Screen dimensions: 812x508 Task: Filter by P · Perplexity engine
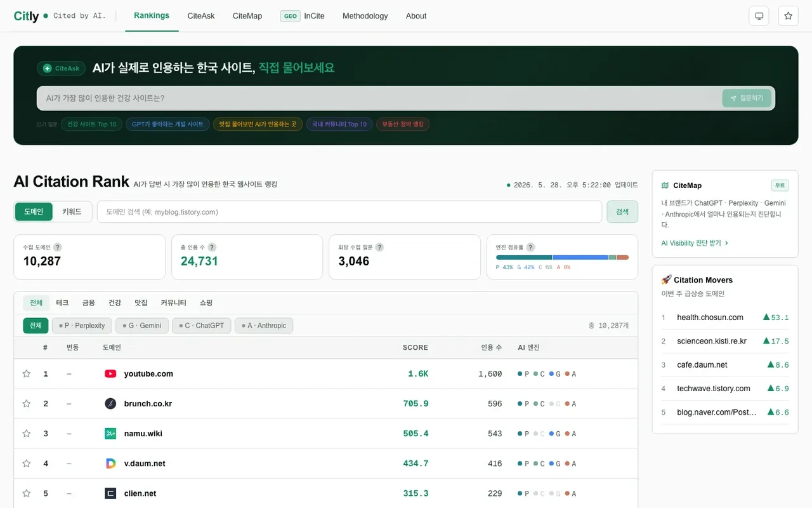pos(82,326)
